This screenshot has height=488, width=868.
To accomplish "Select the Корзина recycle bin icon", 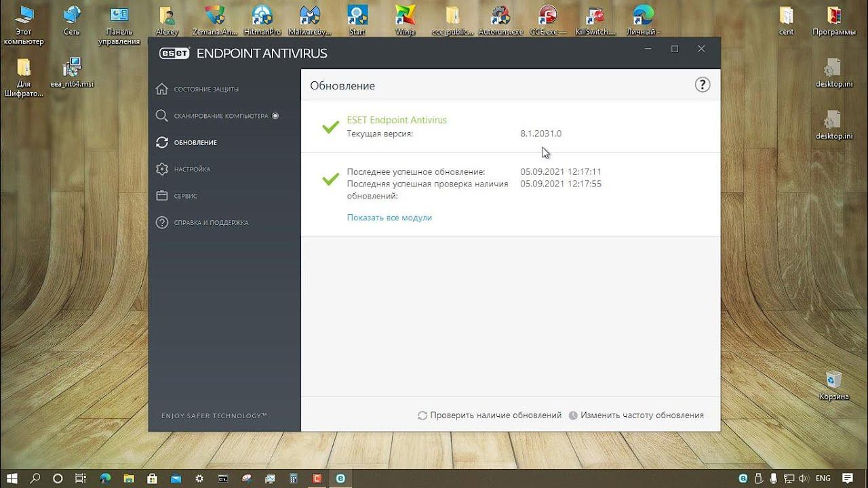I will [x=833, y=385].
